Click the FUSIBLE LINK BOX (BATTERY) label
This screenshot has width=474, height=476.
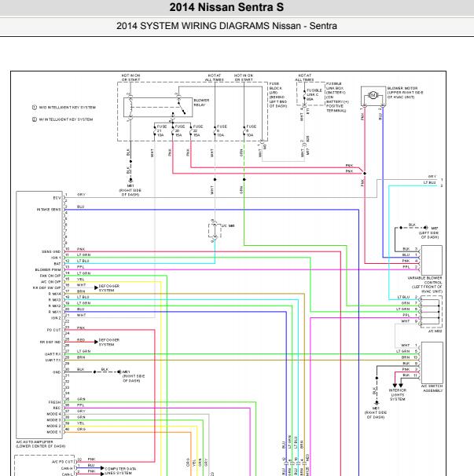(337, 97)
